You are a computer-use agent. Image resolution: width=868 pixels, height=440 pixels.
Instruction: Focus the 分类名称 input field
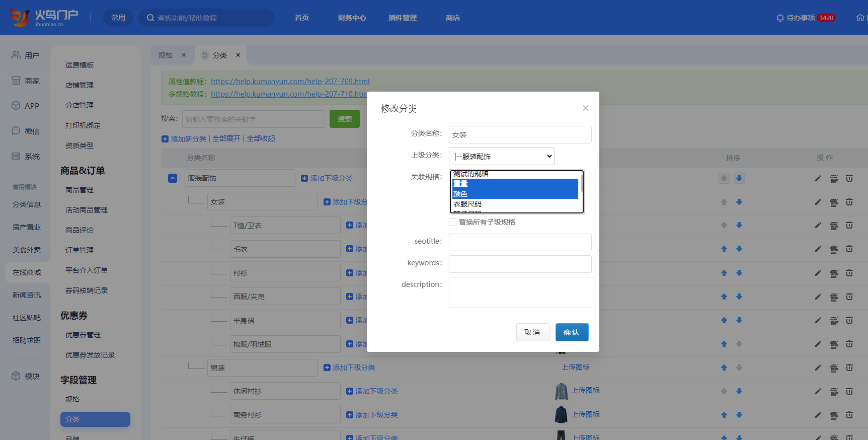[x=520, y=134]
